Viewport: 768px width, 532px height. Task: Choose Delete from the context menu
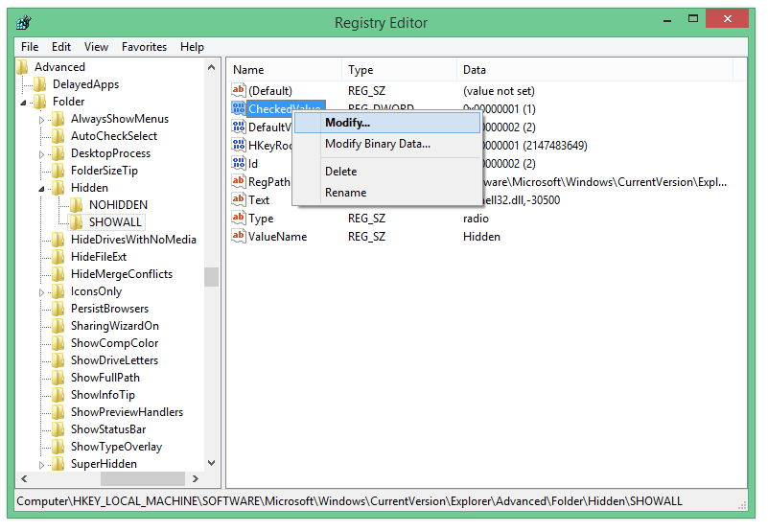[x=387, y=172]
